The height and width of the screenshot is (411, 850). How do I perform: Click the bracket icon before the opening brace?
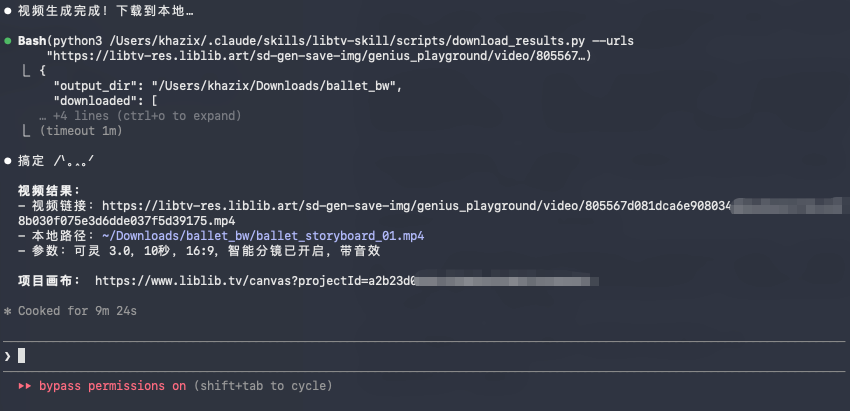click(x=26, y=71)
